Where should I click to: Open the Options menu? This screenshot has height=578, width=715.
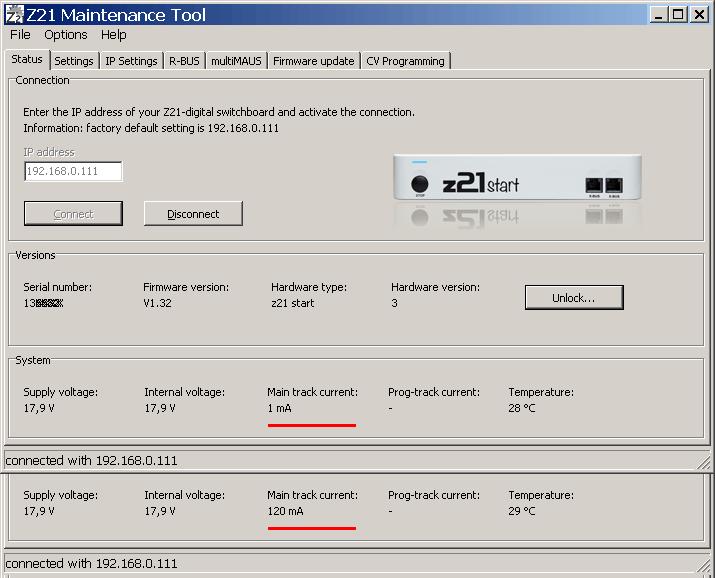[66, 35]
